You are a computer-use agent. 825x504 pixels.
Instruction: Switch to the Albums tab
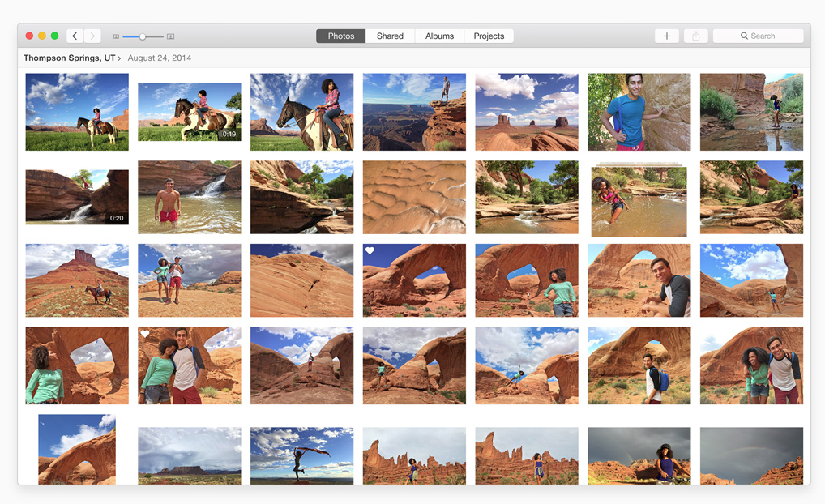pos(439,36)
